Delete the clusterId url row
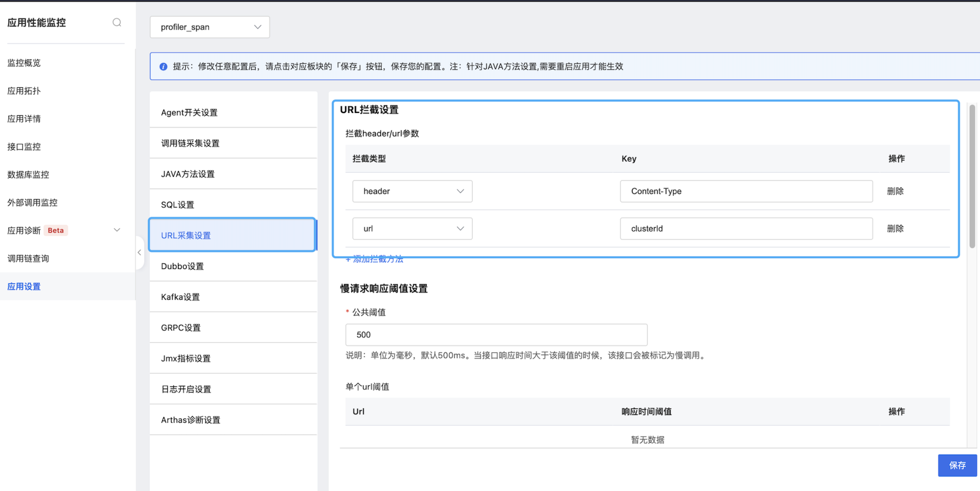Viewport: 980px width, 491px height. click(x=895, y=229)
